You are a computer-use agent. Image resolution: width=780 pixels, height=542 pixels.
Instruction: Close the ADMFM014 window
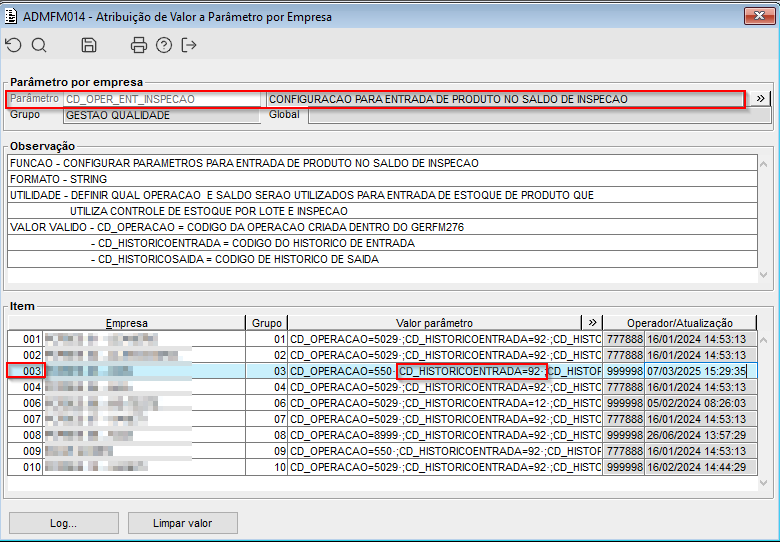[x=759, y=16]
